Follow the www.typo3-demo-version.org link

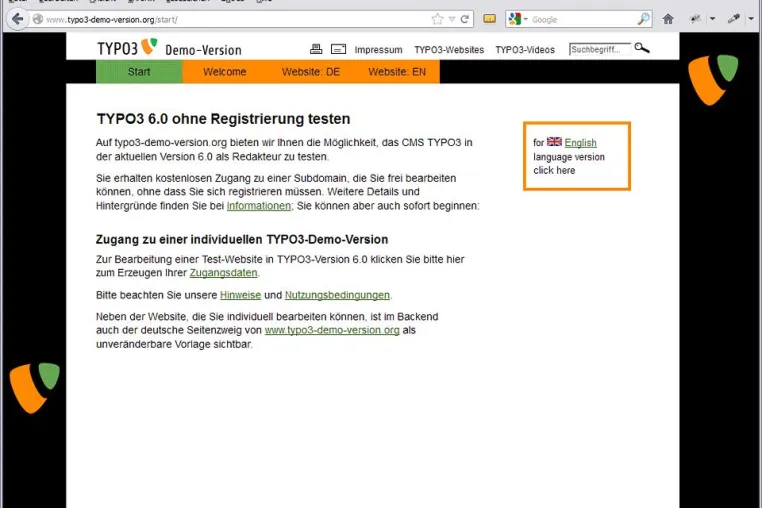(x=332, y=330)
